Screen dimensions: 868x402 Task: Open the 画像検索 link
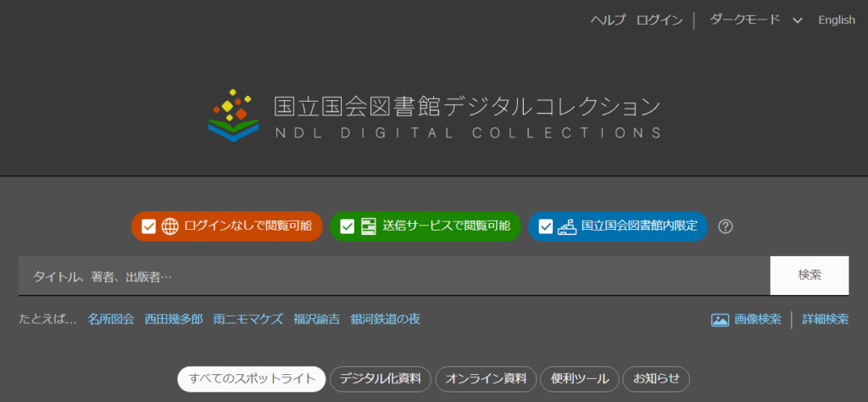click(757, 320)
